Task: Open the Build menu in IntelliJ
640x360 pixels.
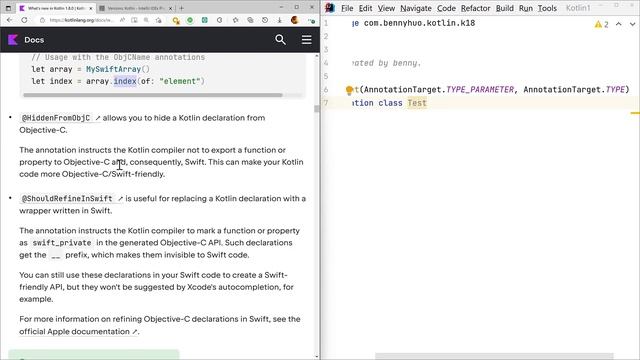Action: pyautogui.click(x=504, y=8)
